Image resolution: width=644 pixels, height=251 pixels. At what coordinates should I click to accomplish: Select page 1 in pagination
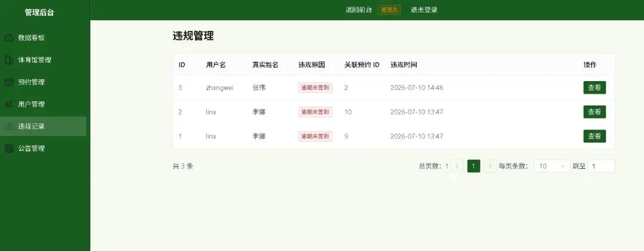click(473, 166)
